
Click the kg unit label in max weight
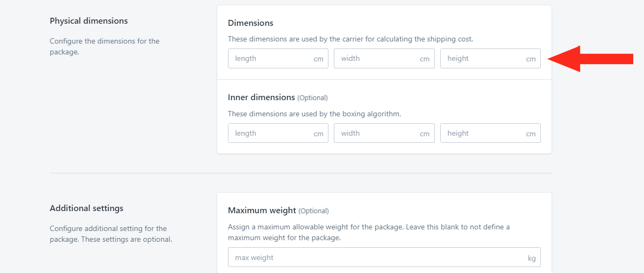coord(532,258)
